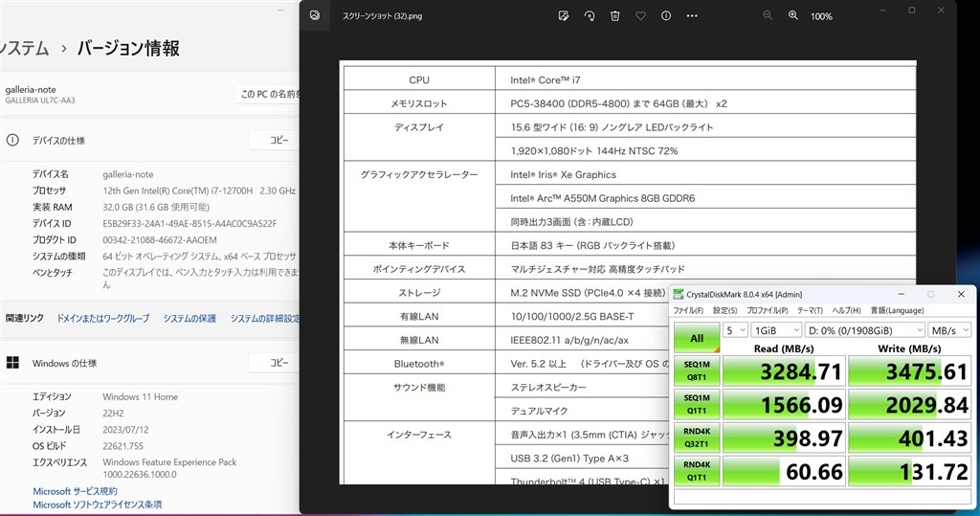Open the test count dropdown showing 5

click(736, 330)
